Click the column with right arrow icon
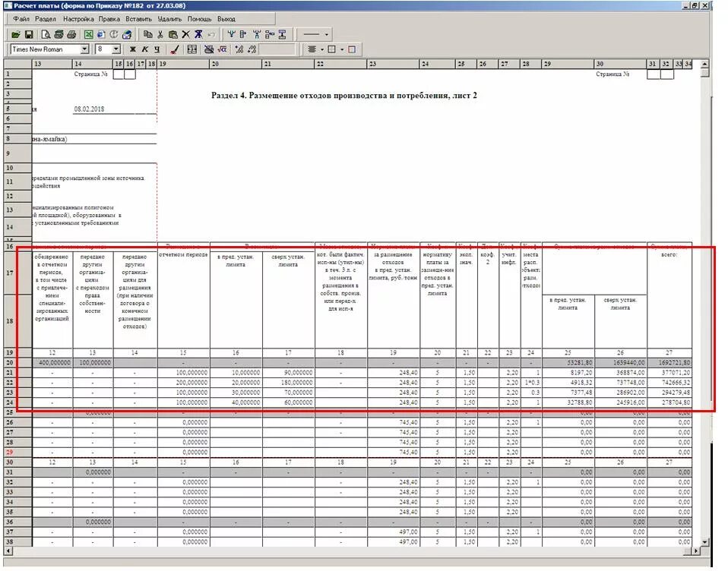Viewport: 728px width, 571px height. click(x=243, y=34)
